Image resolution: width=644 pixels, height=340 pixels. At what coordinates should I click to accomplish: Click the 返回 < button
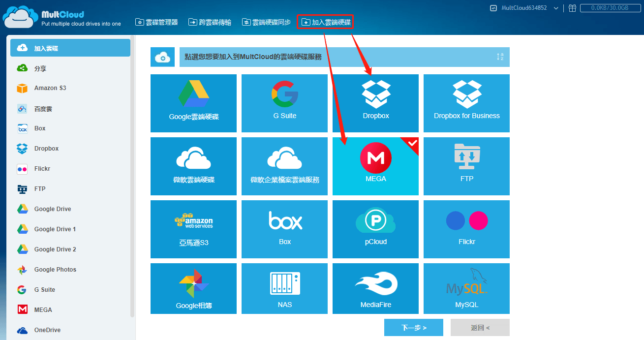(480, 327)
